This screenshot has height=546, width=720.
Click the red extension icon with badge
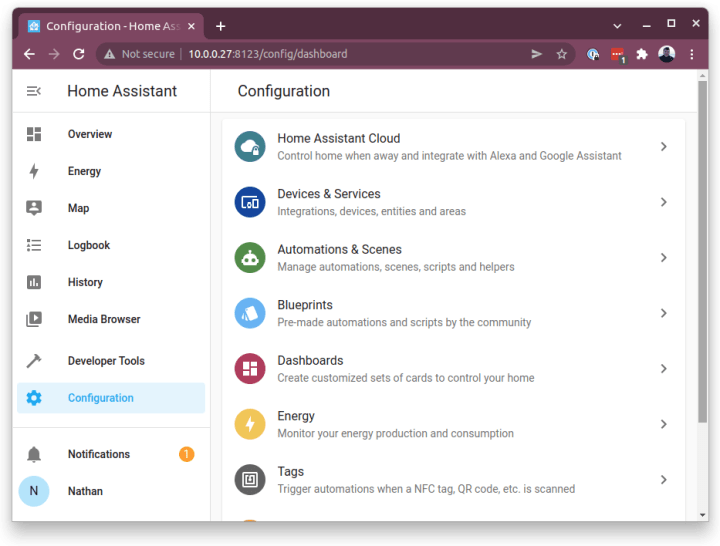(618, 55)
